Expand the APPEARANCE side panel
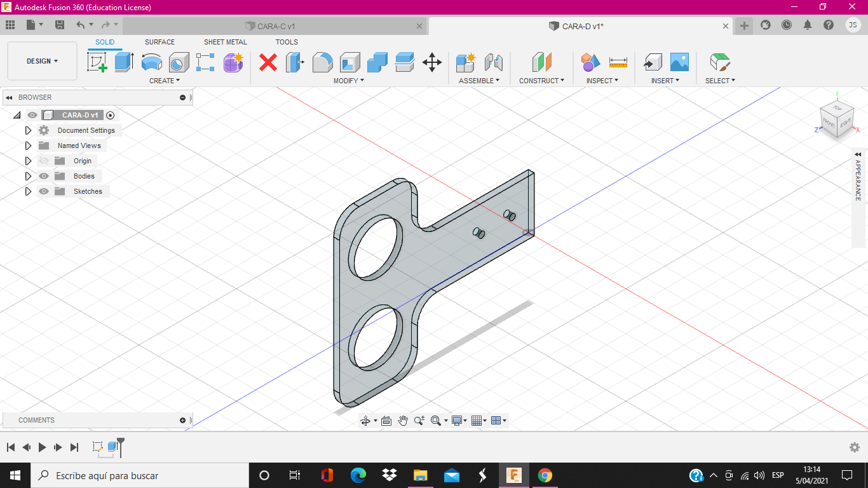 point(858,154)
